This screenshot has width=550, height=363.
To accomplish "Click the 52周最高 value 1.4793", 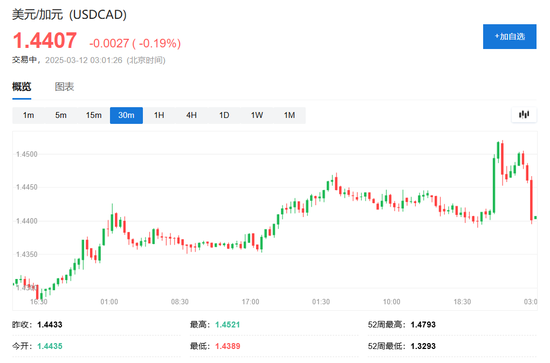I will (x=423, y=325).
